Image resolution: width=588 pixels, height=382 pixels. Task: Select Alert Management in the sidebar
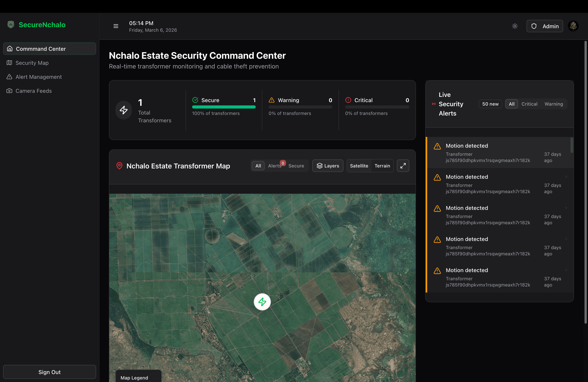point(38,77)
